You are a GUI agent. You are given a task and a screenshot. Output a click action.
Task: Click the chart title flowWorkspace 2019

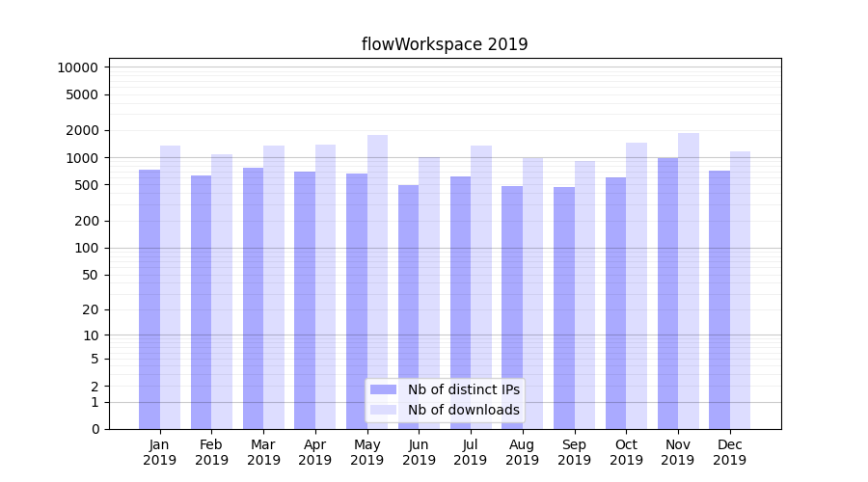[x=445, y=44]
